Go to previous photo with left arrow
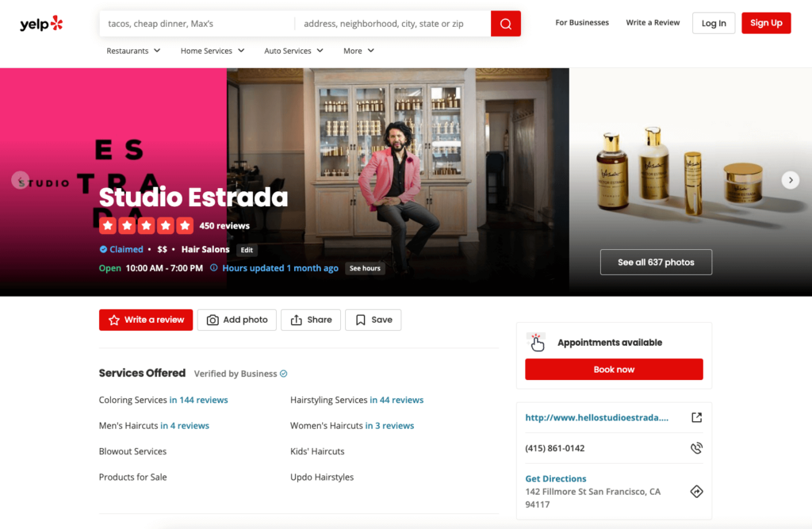The width and height of the screenshot is (812, 529). tap(20, 180)
